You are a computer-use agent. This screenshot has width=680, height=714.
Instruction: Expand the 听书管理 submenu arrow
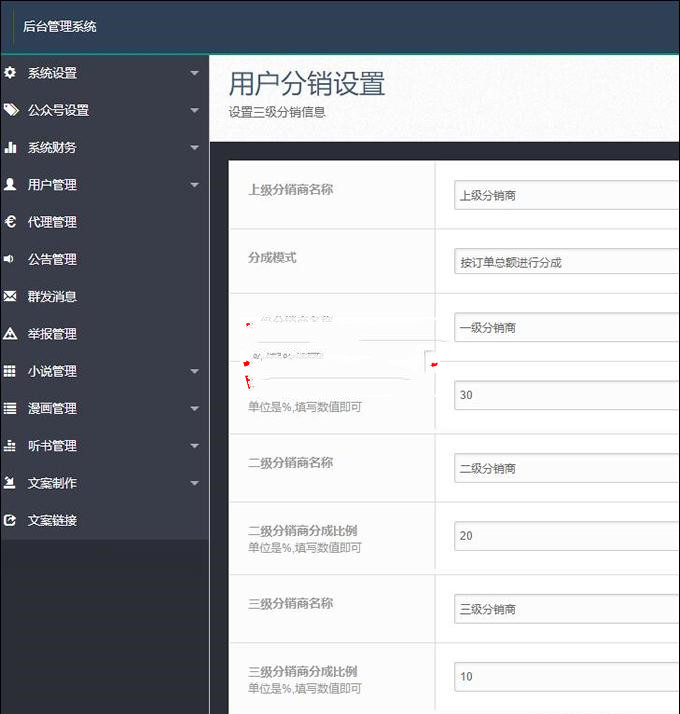(194, 446)
